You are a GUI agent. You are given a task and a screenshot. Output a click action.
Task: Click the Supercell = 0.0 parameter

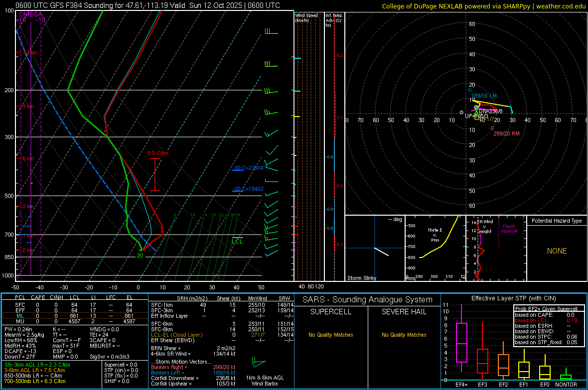[121, 365]
